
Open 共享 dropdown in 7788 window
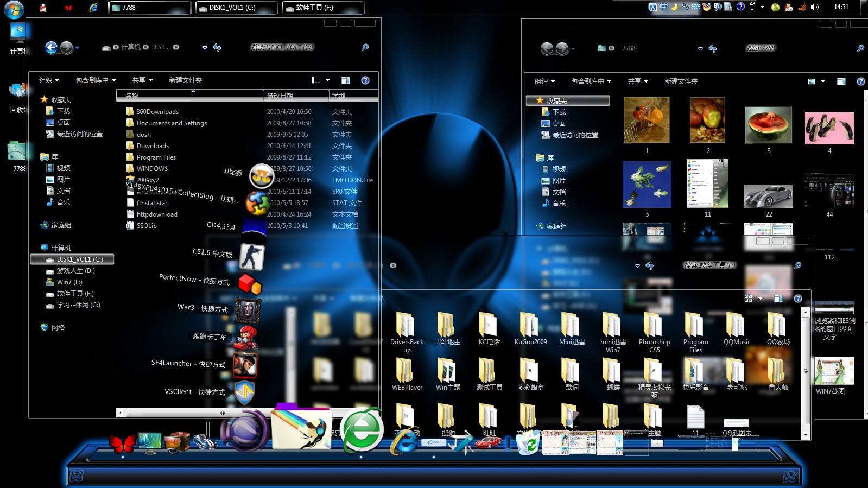[x=638, y=81]
